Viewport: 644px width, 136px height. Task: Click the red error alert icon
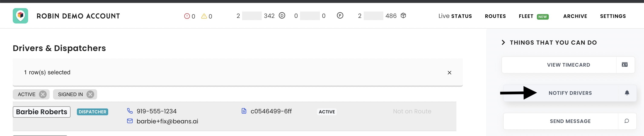pos(187,16)
